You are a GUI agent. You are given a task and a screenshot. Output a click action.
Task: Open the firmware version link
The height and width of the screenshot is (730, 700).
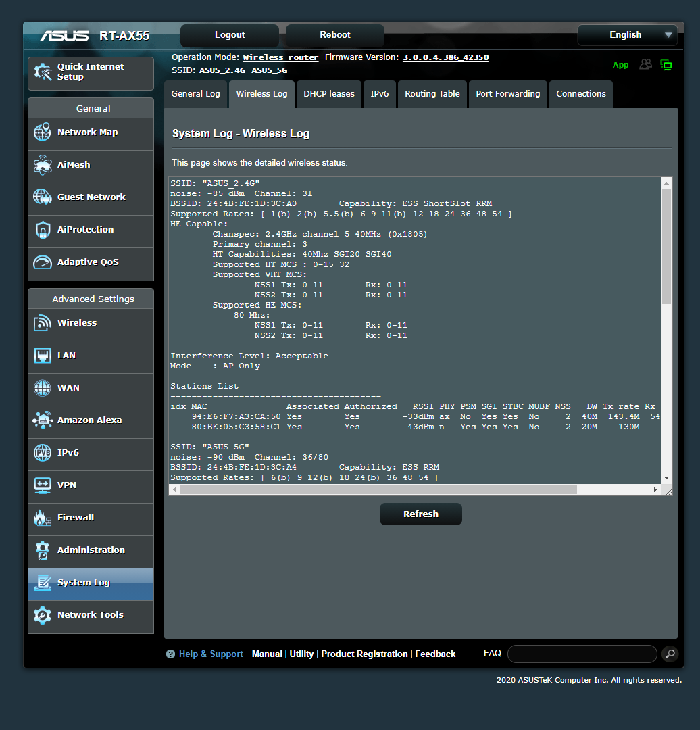coord(445,57)
